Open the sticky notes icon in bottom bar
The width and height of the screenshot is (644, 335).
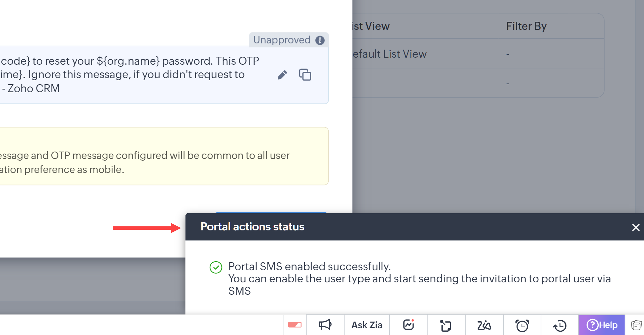[446, 325]
